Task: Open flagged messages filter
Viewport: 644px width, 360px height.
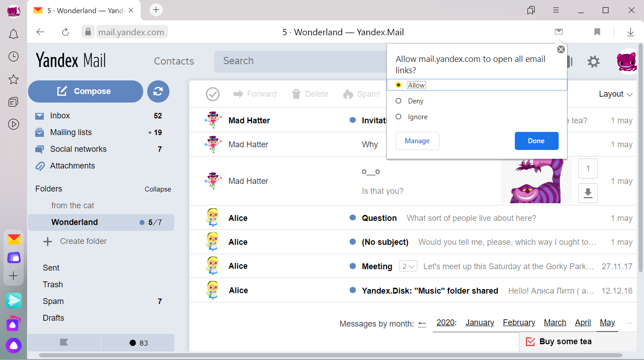Action: point(64,342)
